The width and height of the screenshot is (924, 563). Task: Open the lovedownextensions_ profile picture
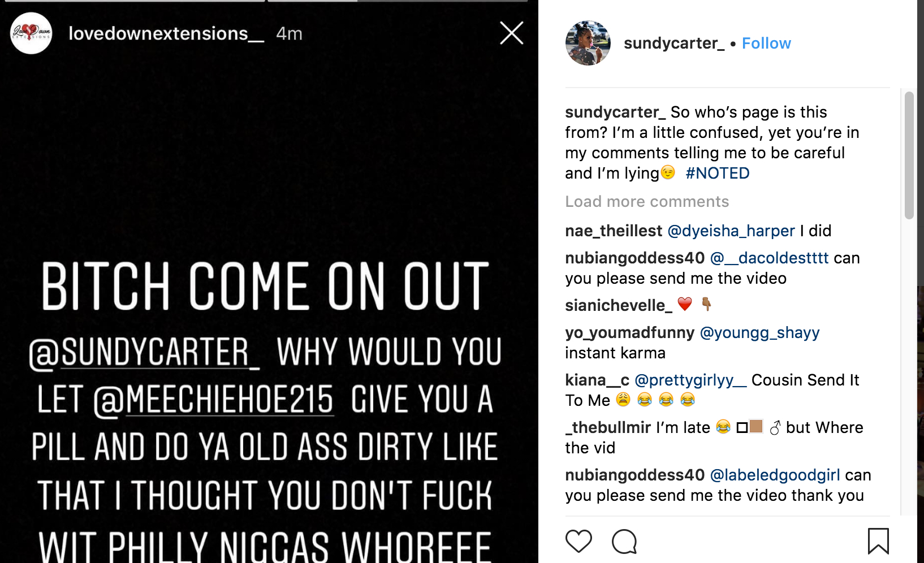click(x=31, y=33)
